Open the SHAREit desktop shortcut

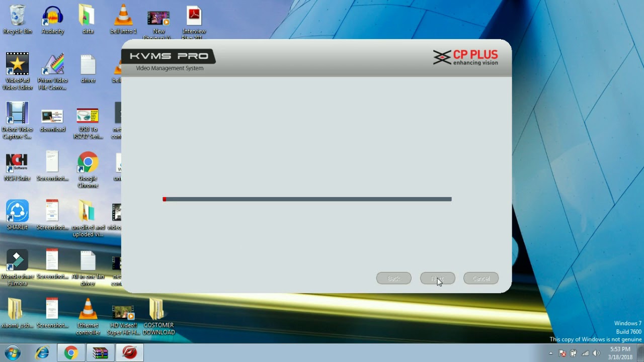[x=18, y=215]
